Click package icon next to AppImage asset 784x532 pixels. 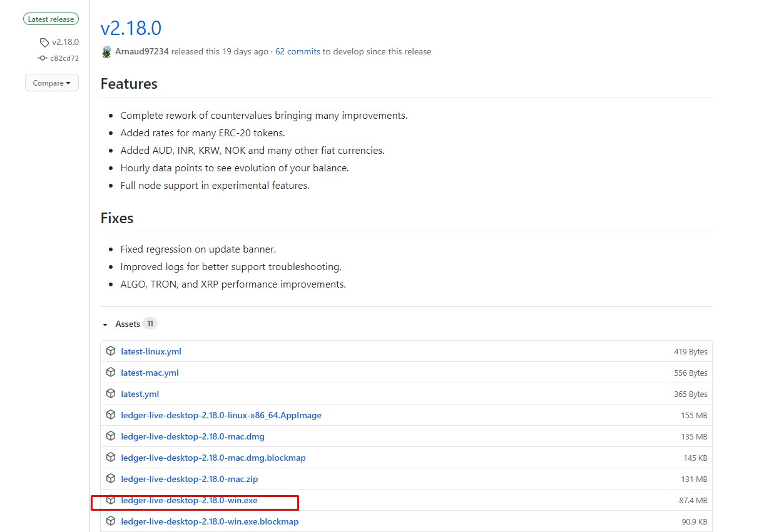coord(111,415)
